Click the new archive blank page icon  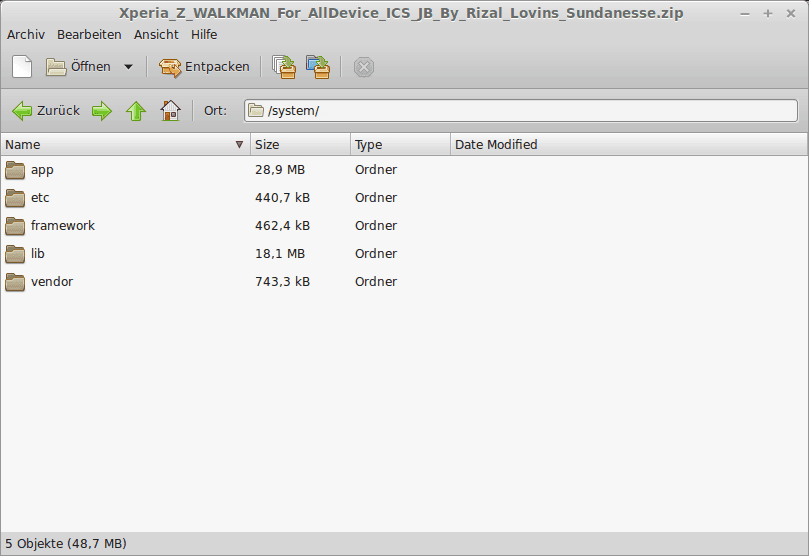click(x=22, y=67)
